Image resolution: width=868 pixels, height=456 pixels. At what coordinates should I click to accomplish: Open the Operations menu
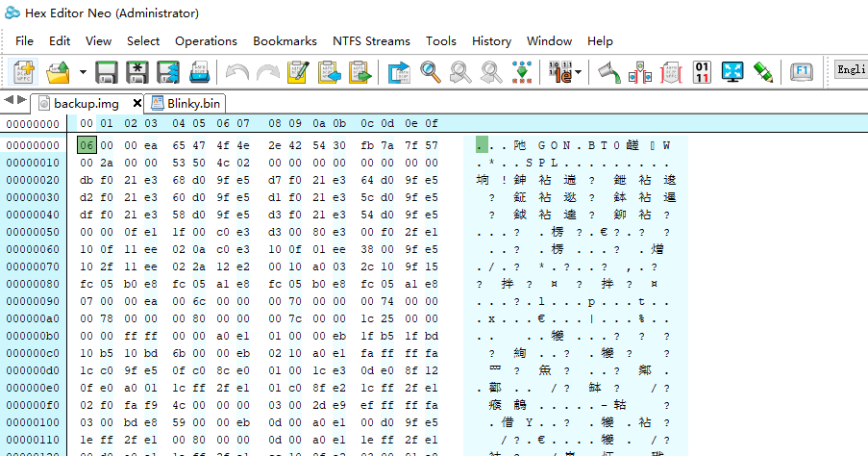(206, 41)
